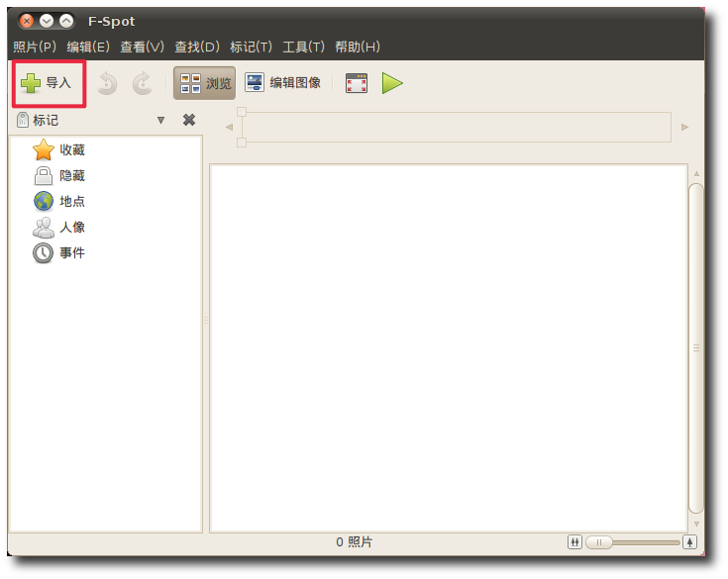Open the 帮助(H) menu

pos(358,47)
